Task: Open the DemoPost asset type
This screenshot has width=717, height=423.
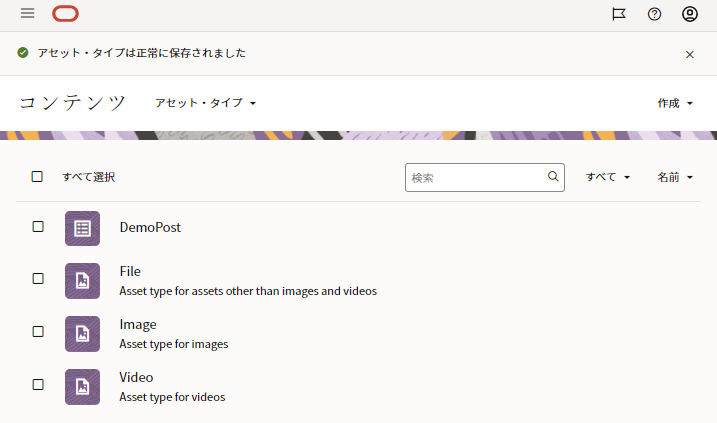Action: tap(150, 227)
